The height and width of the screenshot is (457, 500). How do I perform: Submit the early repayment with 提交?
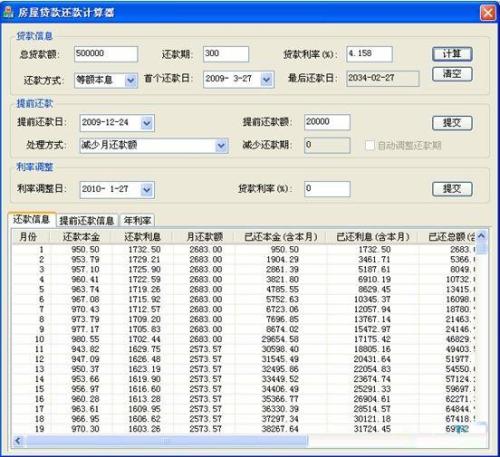click(x=452, y=123)
